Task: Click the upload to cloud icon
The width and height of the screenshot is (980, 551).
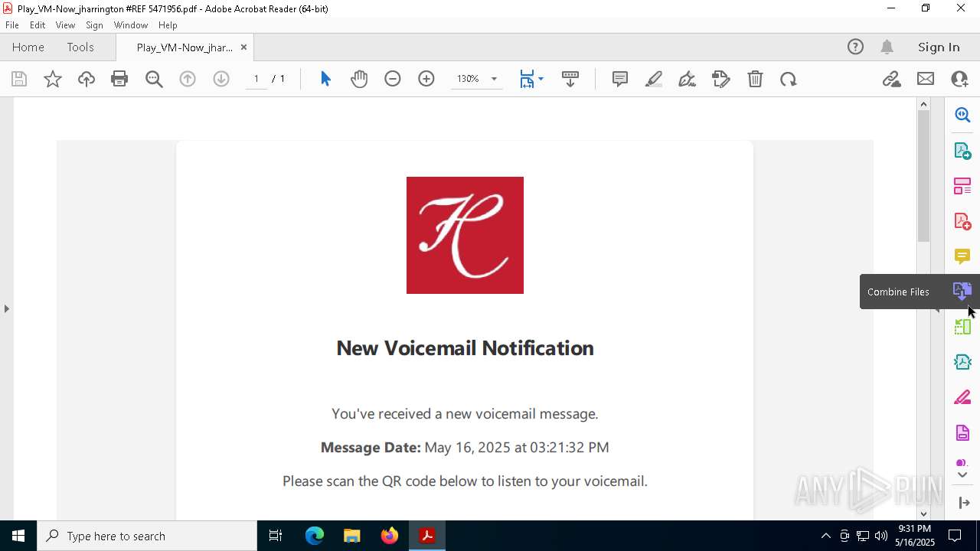Action: click(87, 79)
